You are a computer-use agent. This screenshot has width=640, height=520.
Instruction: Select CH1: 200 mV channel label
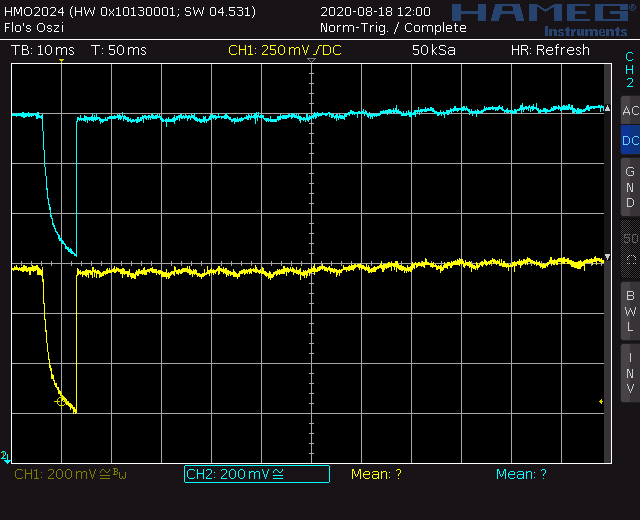click(70, 474)
